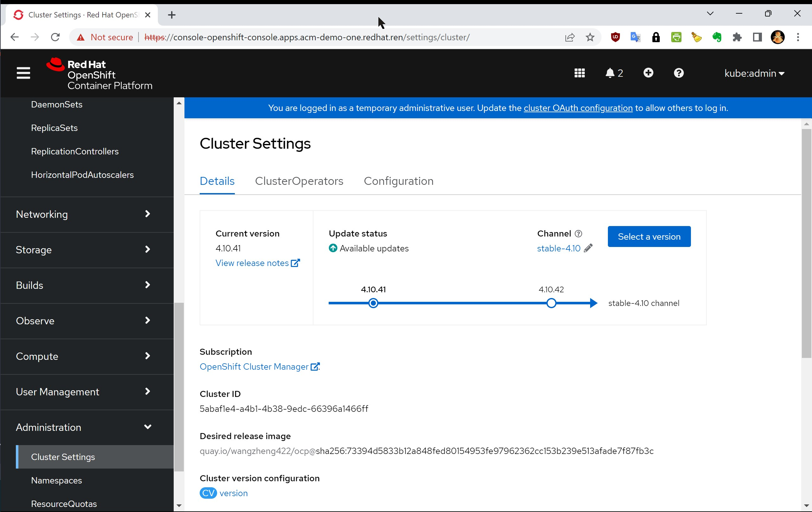The image size is (812, 512).
Task: Open the hamburger navigation menu
Action: [x=23, y=73]
